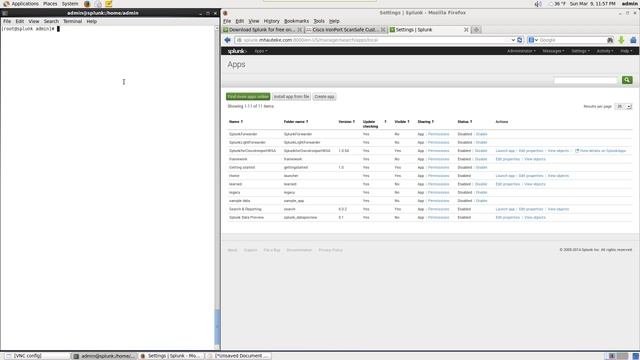Open the terminal Edit menu
The image size is (640, 360).
point(20,21)
